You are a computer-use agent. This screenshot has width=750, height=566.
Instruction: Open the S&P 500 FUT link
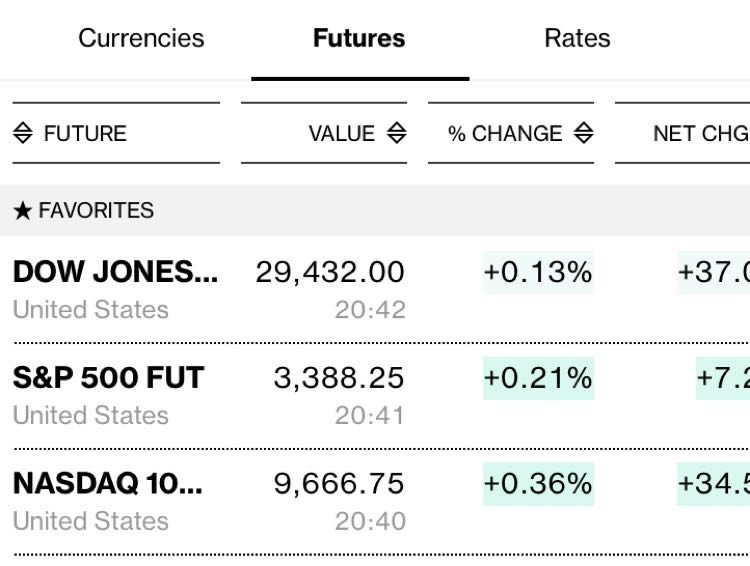pos(108,377)
